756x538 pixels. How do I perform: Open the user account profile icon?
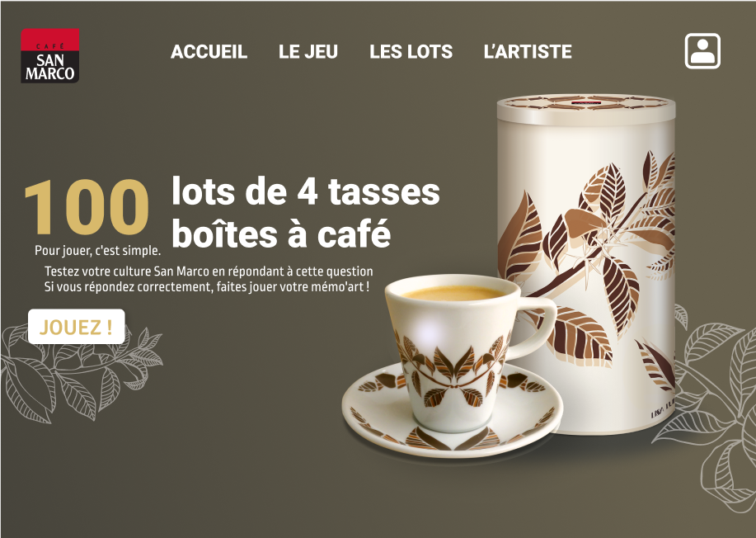coord(702,51)
